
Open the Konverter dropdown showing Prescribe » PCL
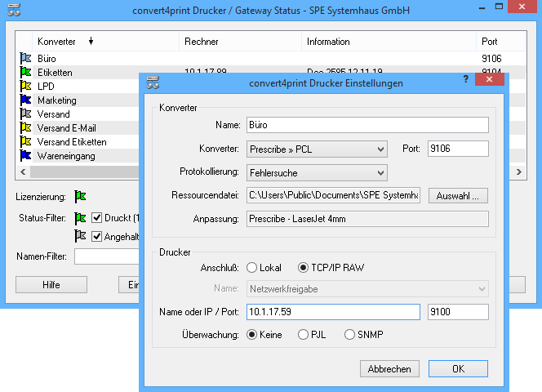tap(316, 149)
